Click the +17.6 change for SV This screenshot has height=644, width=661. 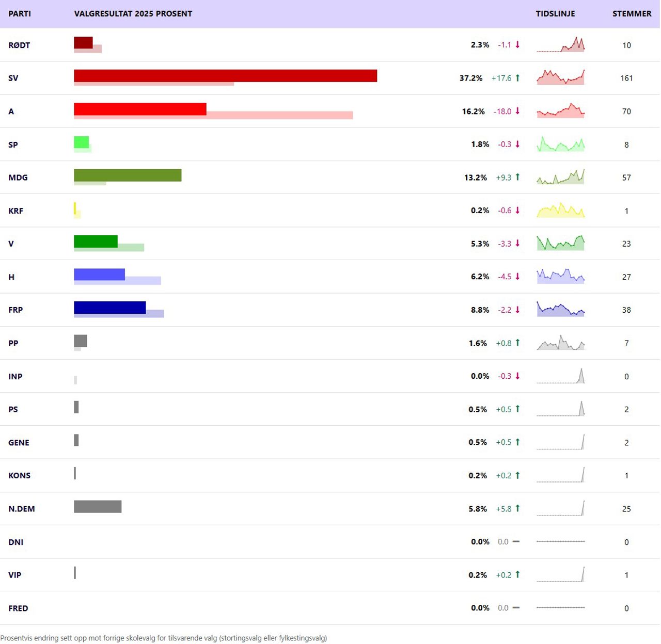click(x=501, y=78)
